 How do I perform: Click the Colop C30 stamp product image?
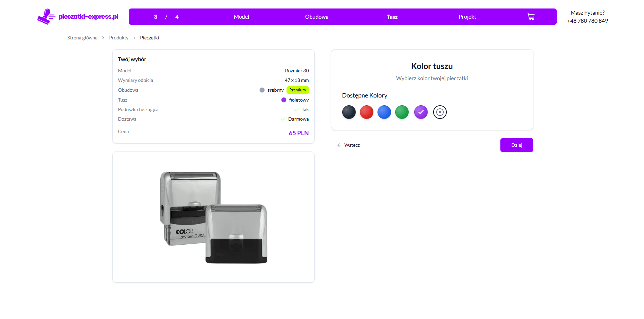213,217
